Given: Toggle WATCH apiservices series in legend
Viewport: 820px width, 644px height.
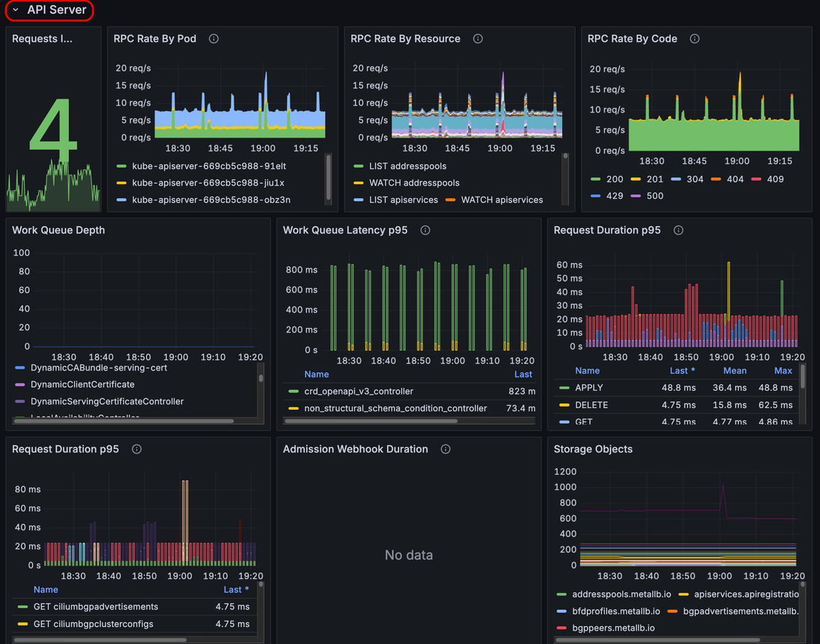Looking at the screenshot, I should pos(502,200).
